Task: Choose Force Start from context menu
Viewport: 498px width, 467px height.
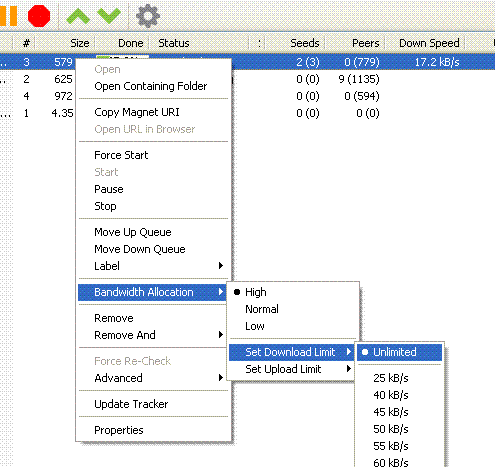Action: (x=121, y=155)
